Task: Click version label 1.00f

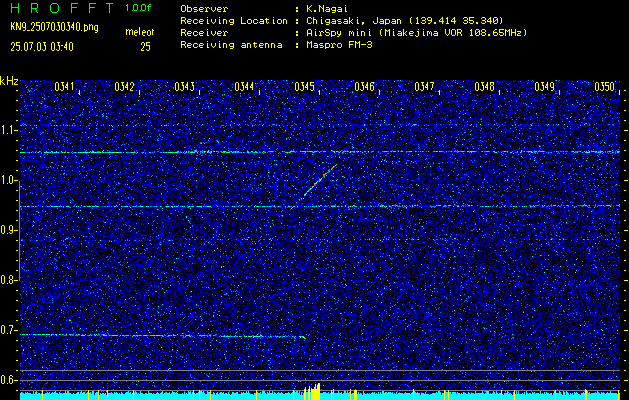Action: 138,8
